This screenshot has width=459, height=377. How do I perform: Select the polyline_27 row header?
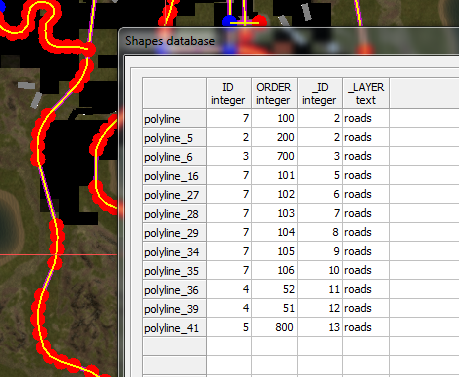[x=174, y=194]
